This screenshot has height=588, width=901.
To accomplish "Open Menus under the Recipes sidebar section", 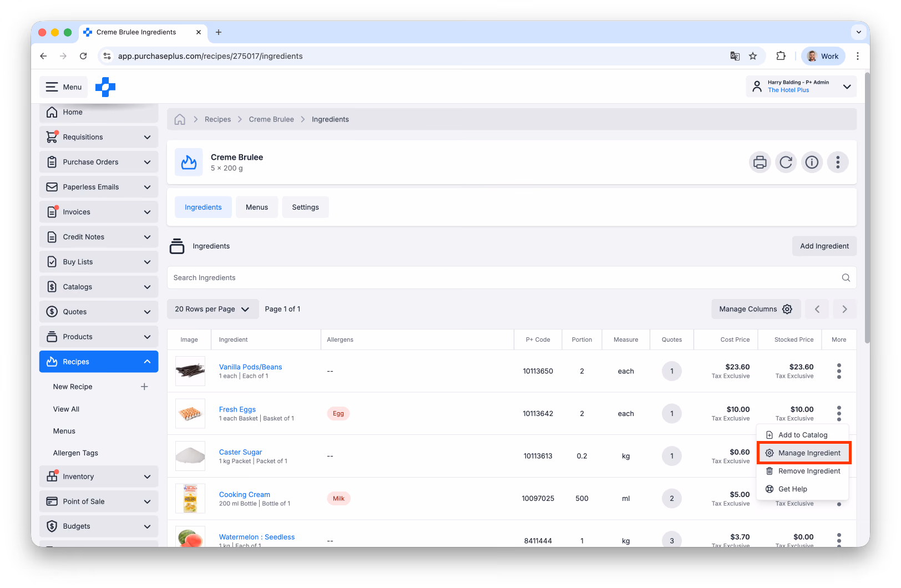I will 64,431.
